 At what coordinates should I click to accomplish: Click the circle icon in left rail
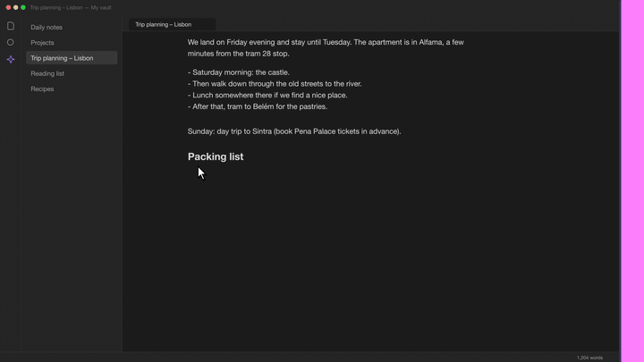pyautogui.click(x=10, y=42)
